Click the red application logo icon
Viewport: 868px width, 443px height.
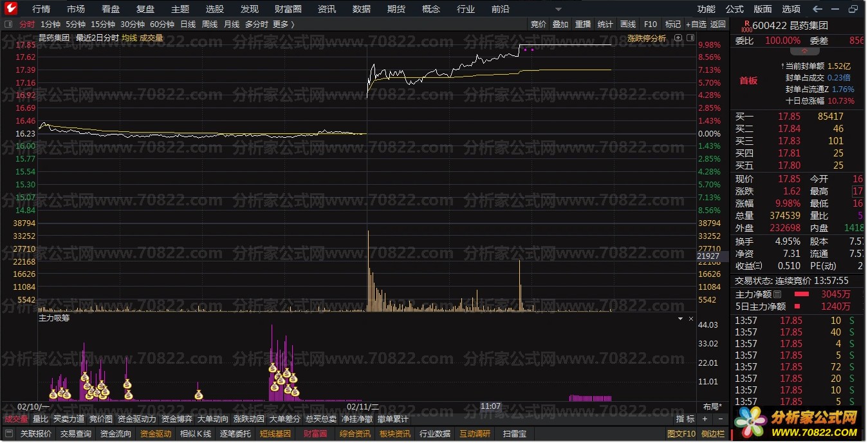[x=11, y=8]
